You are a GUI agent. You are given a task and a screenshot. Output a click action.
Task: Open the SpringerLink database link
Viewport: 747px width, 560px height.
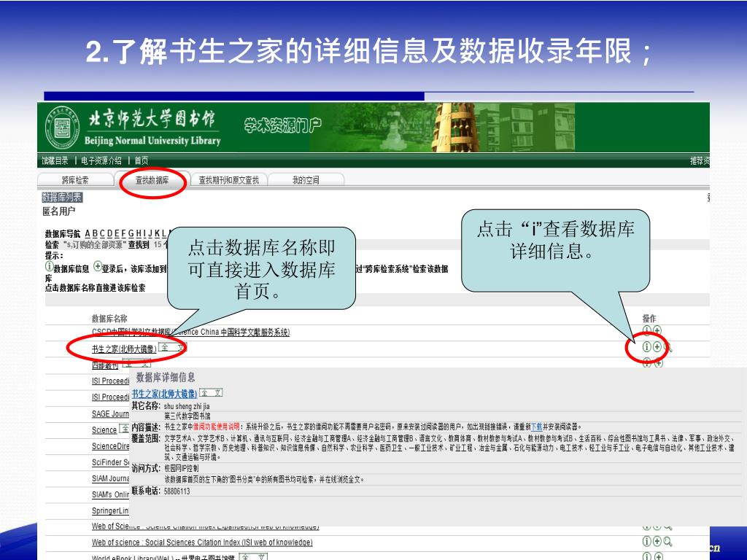pos(110,511)
